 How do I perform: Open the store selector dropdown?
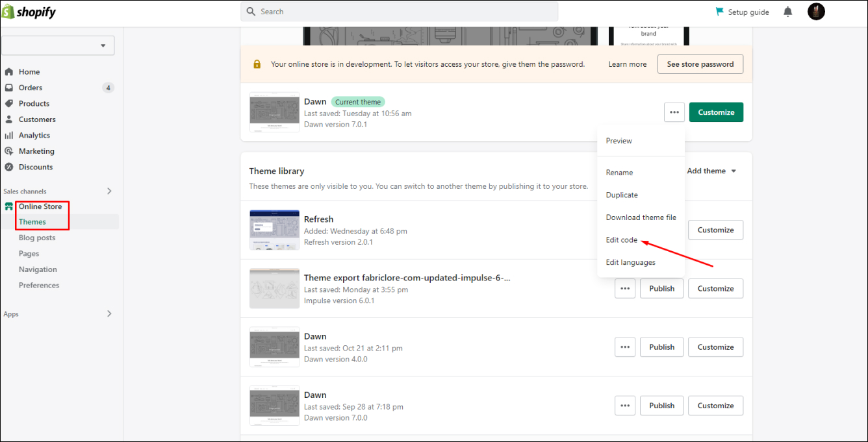click(x=58, y=45)
